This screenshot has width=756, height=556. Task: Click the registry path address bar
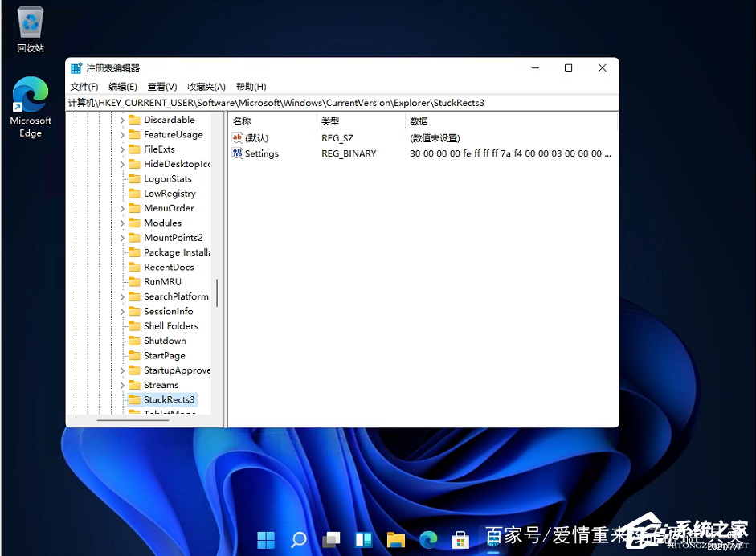(x=341, y=103)
